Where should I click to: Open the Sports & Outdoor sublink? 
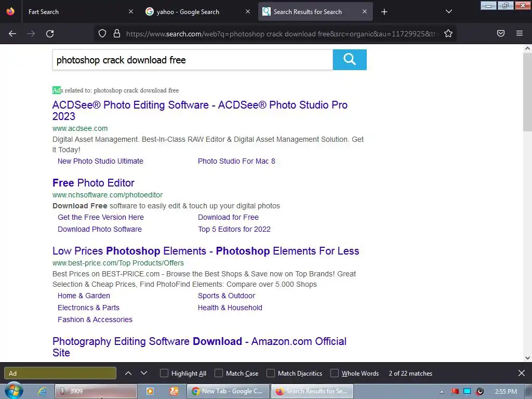[227, 296]
